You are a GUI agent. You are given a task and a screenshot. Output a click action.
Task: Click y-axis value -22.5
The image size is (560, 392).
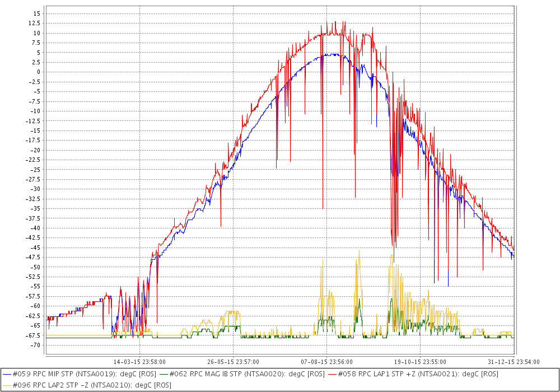pos(33,160)
